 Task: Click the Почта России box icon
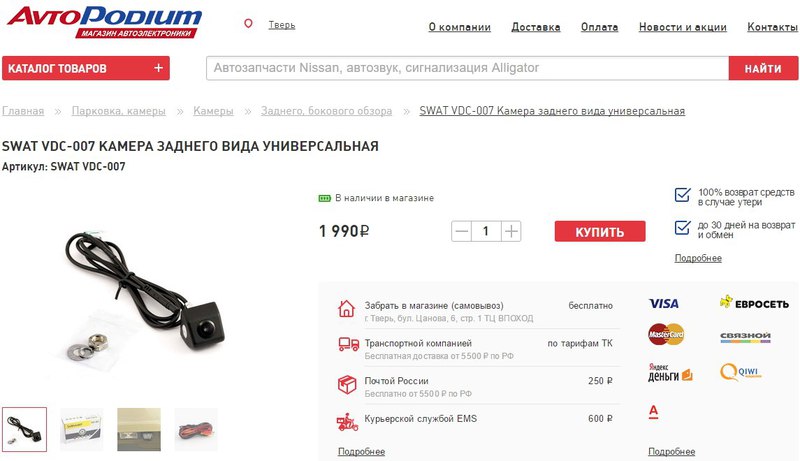click(347, 384)
